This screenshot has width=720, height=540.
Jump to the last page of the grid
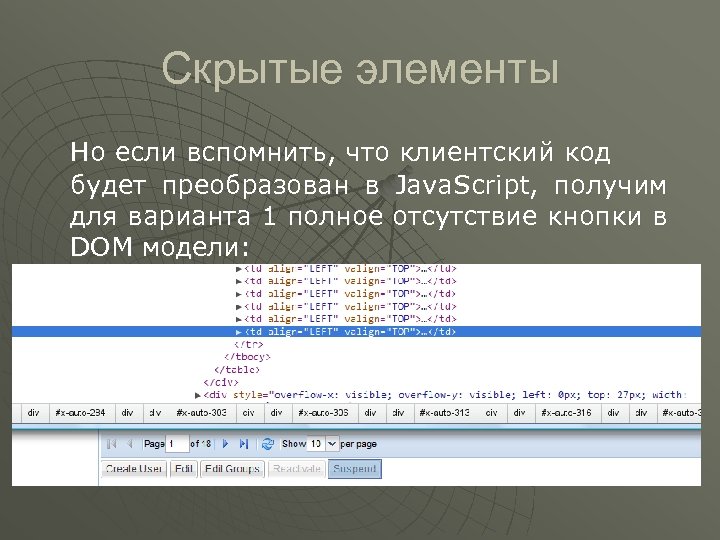(x=244, y=444)
